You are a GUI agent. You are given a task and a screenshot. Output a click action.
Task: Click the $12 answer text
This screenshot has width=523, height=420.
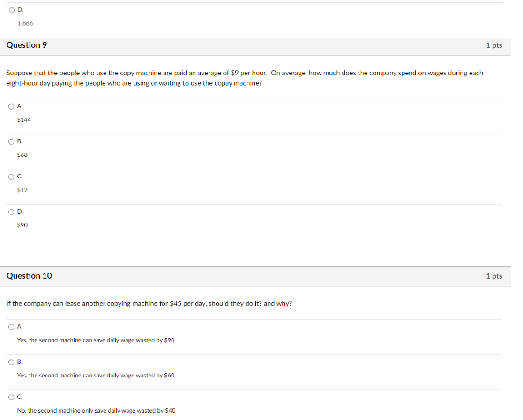tap(22, 190)
